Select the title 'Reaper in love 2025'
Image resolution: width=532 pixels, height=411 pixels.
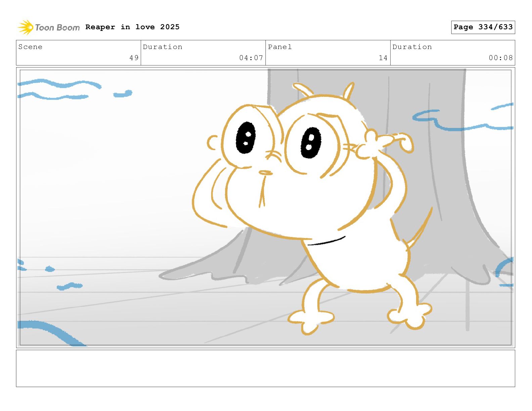pyautogui.click(x=132, y=27)
